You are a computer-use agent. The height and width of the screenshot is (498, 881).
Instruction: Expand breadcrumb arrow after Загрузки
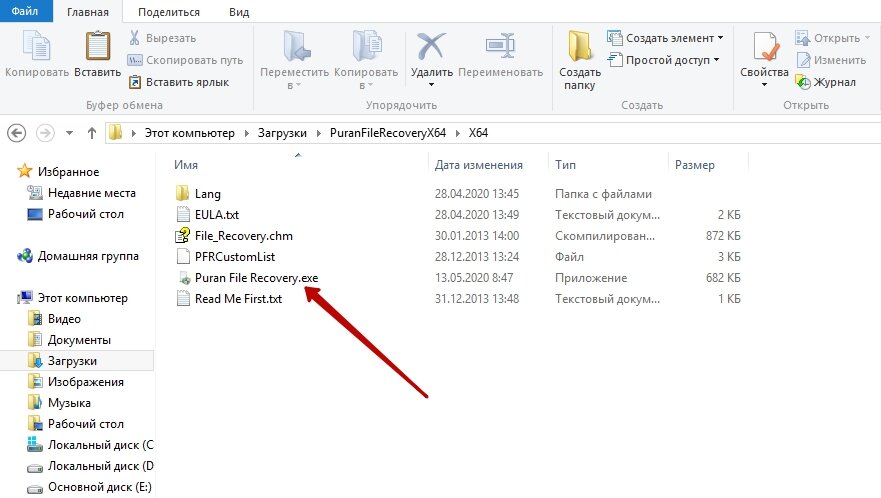point(319,133)
